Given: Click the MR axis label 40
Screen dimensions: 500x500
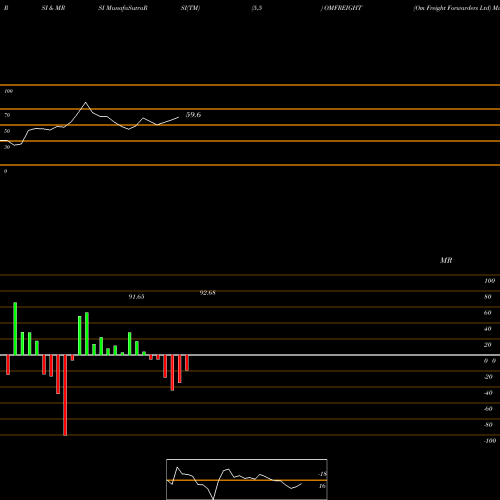Looking at the screenshot, I should click(x=488, y=329).
